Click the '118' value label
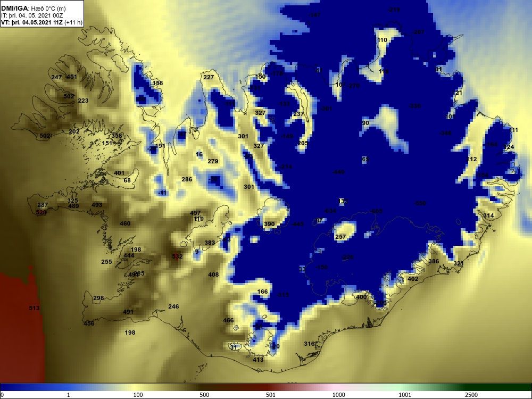This screenshot has height=399, width=532. pos(384,71)
